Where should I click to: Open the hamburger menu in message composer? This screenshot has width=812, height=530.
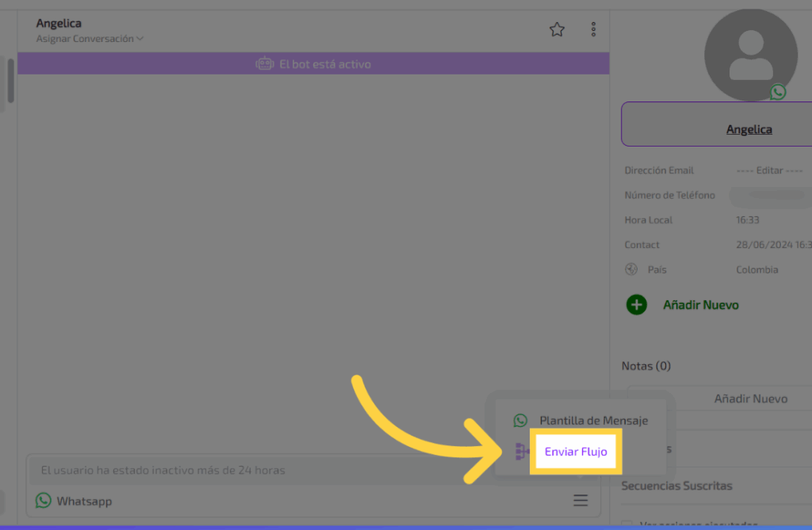pyautogui.click(x=580, y=501)
